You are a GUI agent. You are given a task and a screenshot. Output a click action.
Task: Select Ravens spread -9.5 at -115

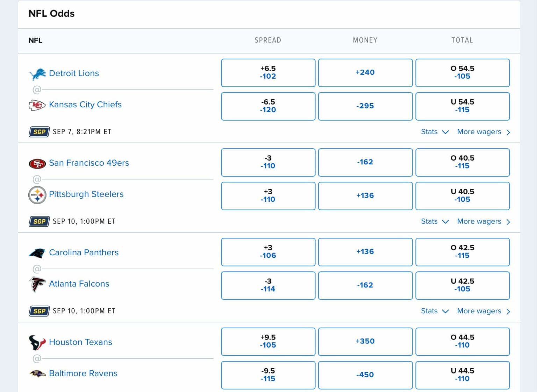(268, 375)
